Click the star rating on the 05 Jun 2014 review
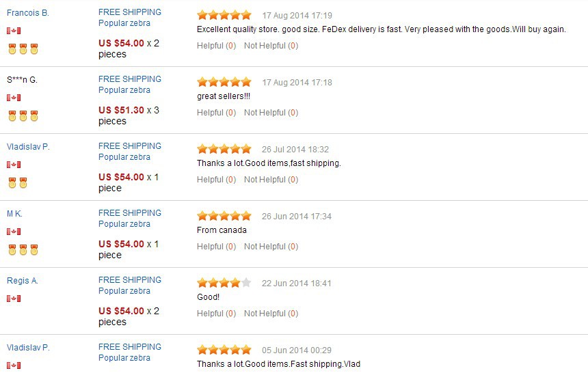This screenshot has width=588, height=373. pos(224,350)
